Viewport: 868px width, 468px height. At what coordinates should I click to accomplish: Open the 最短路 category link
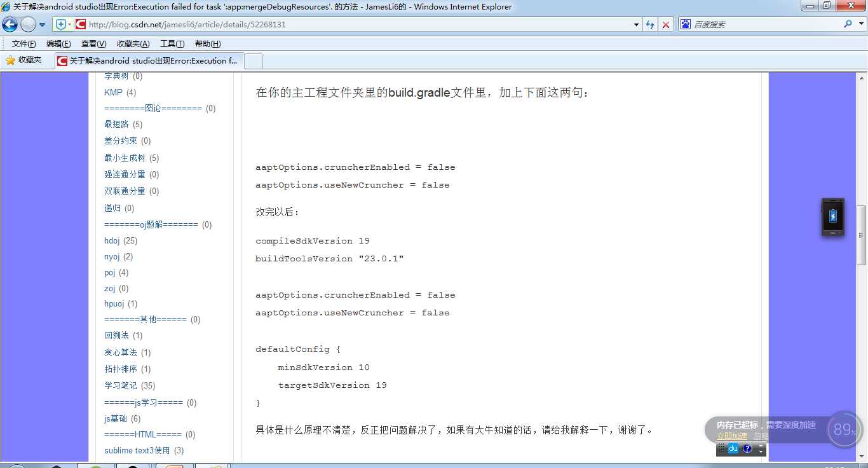[x=116, y=124]
